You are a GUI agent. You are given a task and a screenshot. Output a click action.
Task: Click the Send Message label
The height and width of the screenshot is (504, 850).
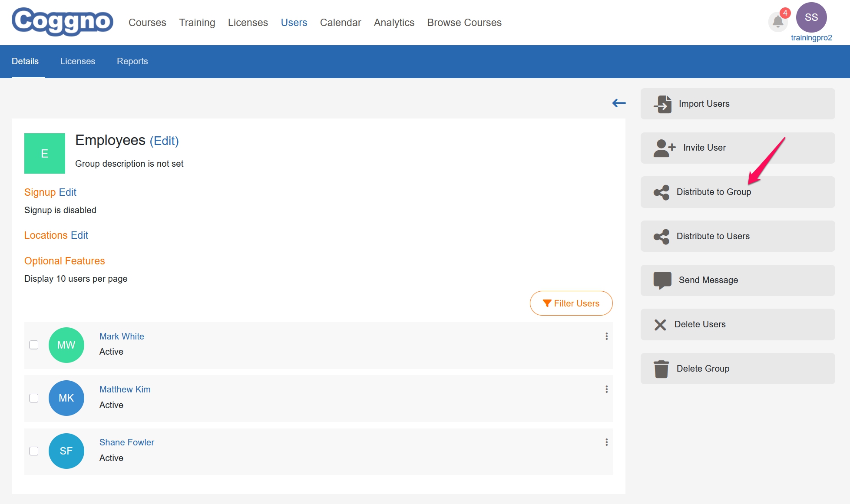(x=708, y=280)
